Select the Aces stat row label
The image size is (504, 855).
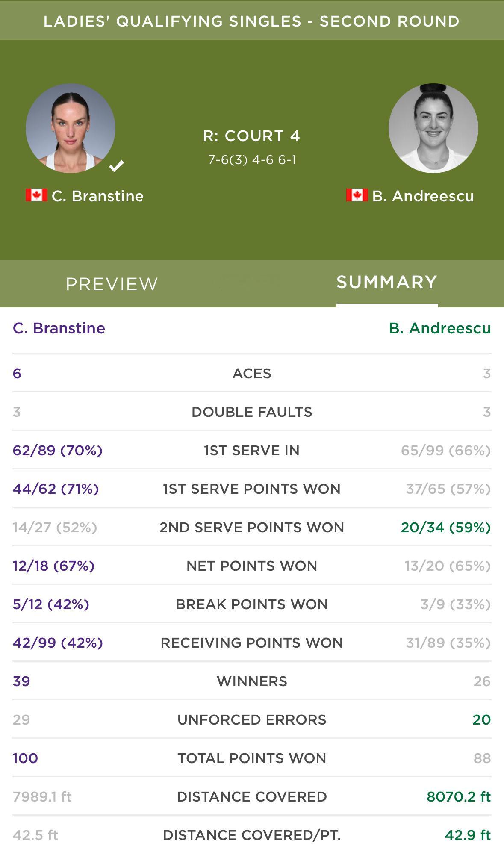[x=252, y=374]
